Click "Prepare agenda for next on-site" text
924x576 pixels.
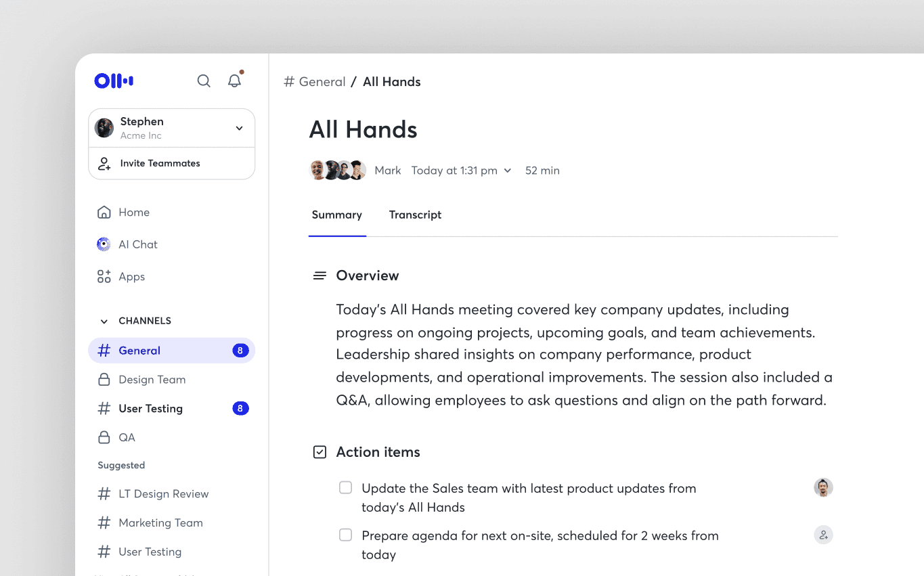point(540,546)
